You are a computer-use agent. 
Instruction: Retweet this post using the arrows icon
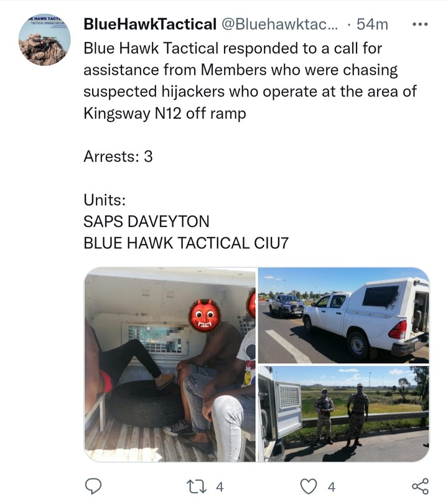tap(197, 487)
